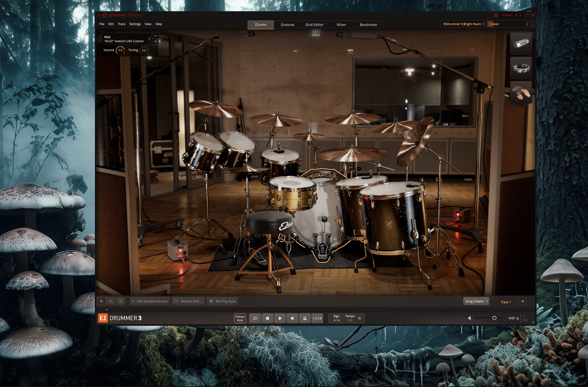Open the Settings menu
Screen dimensions: 588x387
[x=135, y=24]
